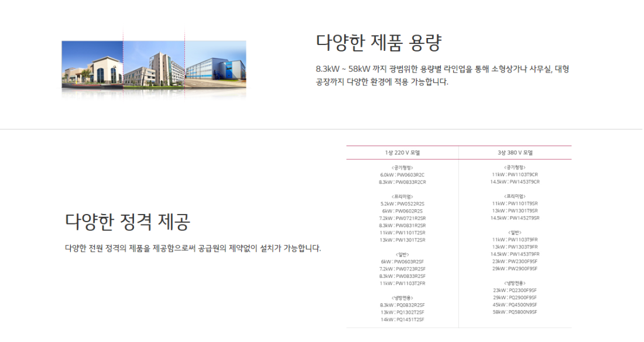Click the '29kW : PW2900F9SF' entry
Image resolution: width=644 pixels, height=342 pixels.
point(515,268)
